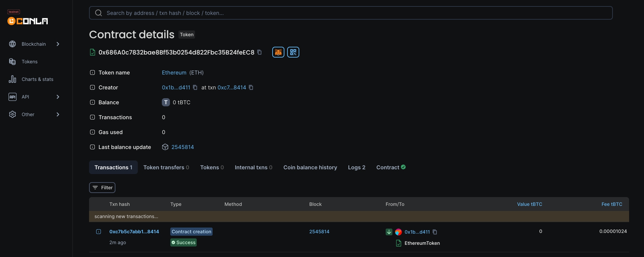This screenshot has height=257, width=644.
Task: Click the Gas used info icon
Action: click(92, 132)
